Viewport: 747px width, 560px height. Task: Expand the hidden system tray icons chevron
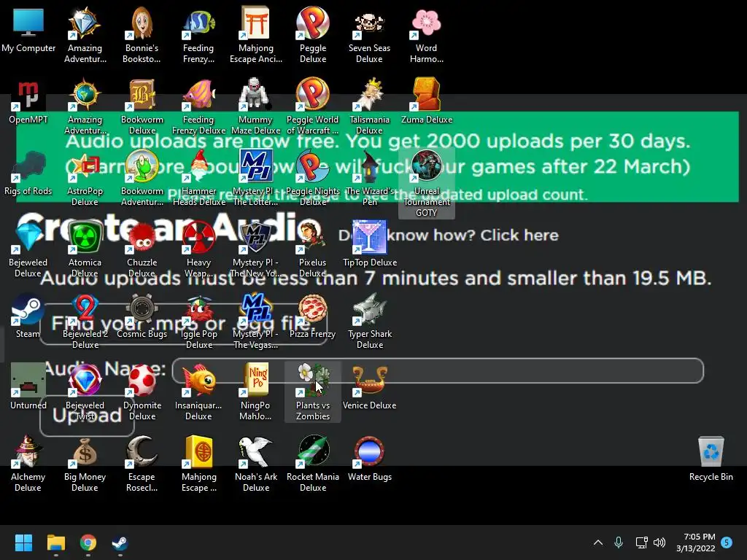[598, 542]
